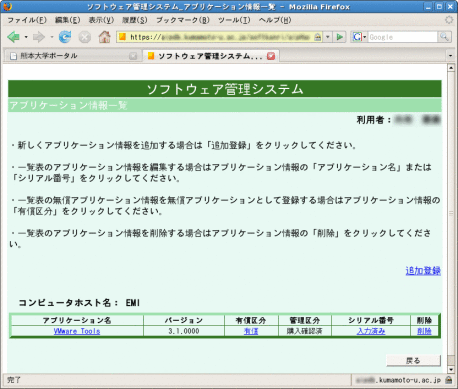458x389 pixels.
Task: Click the シリアル番号 column header
Action: point(371,320)
